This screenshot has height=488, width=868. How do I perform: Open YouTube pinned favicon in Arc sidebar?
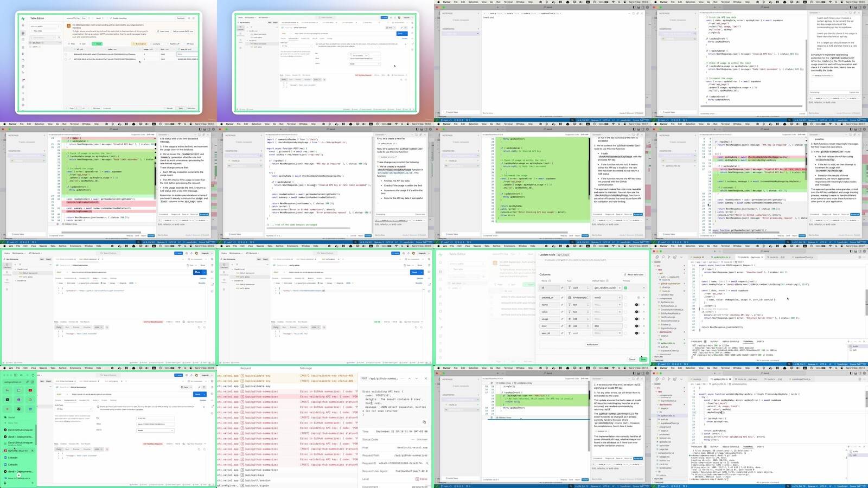point(30,390)
